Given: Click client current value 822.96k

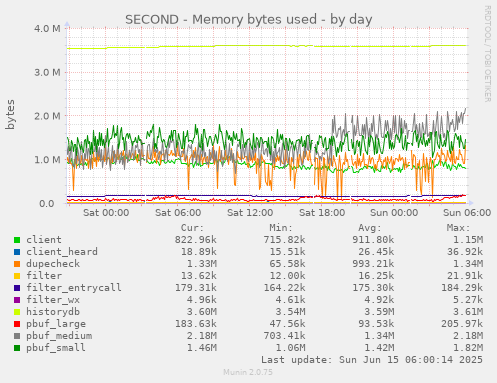Looking at the screenshot, I should click(x=196, y=240).
